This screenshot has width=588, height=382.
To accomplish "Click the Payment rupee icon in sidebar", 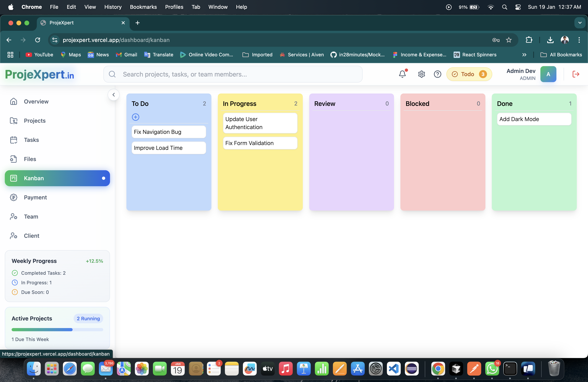I will pyautogui.click(x=14, y=197).
